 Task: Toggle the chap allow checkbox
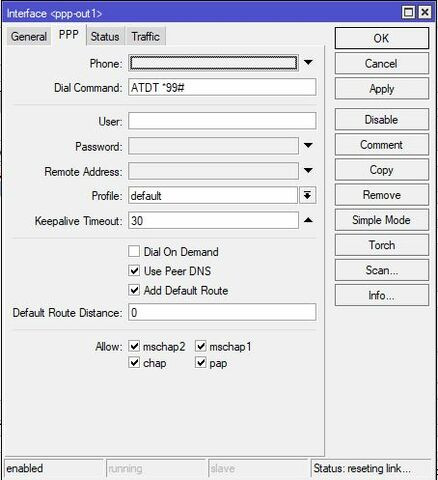(x=134, y=362)
